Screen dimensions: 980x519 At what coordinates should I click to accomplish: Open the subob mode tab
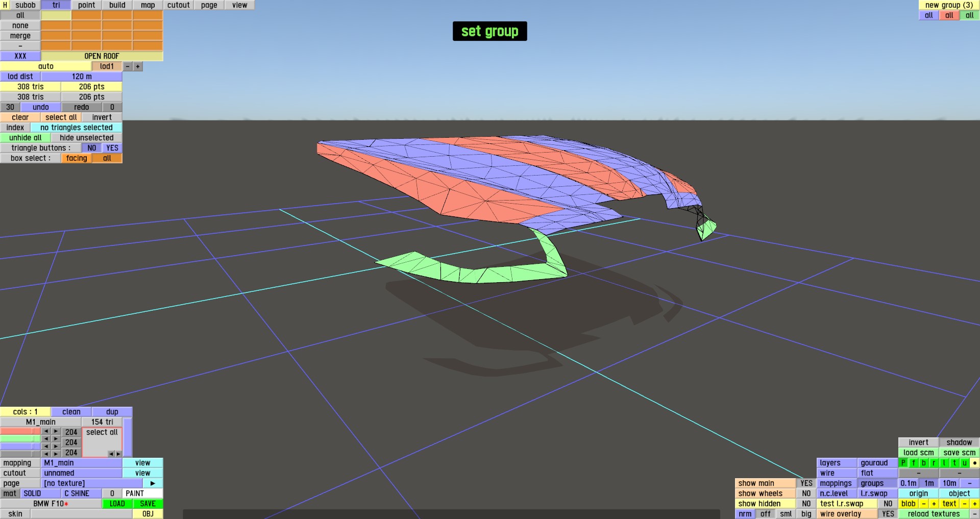[x=26, y=5]
